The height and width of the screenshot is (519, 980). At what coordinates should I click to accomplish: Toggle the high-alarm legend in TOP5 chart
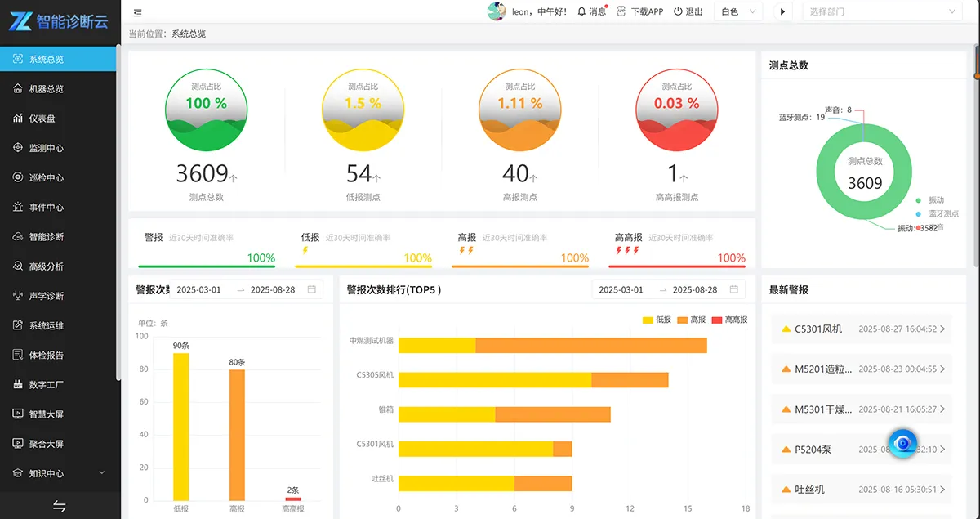click(x=691, y=320)
